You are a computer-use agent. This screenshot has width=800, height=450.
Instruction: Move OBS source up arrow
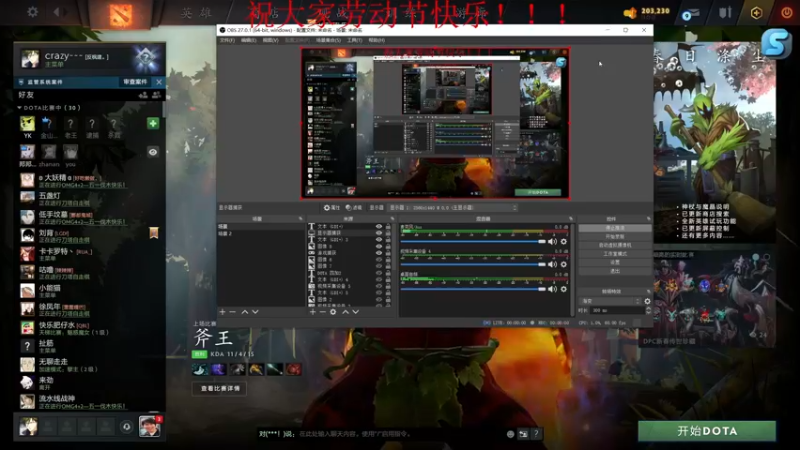pyautogui.click(x=345, y=312)
